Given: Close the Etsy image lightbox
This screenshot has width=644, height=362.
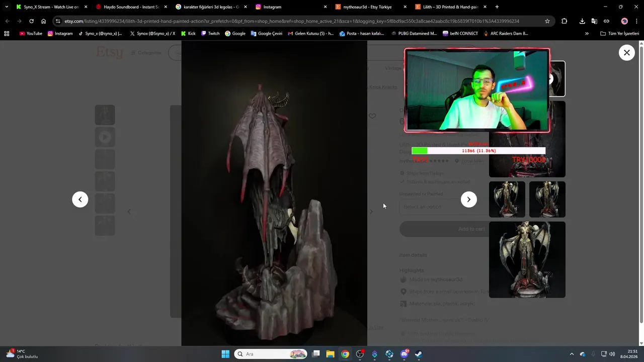Looking at the screenshot, I should [x=626, y=52].
